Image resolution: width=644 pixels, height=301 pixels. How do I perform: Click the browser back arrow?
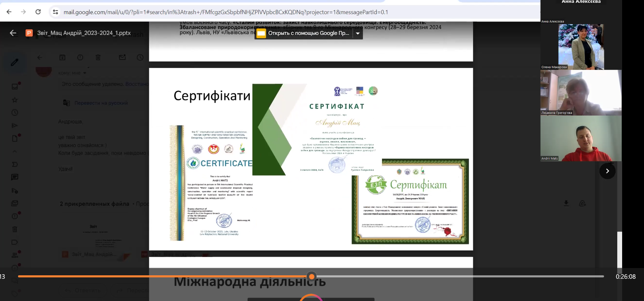pos(9,12)
